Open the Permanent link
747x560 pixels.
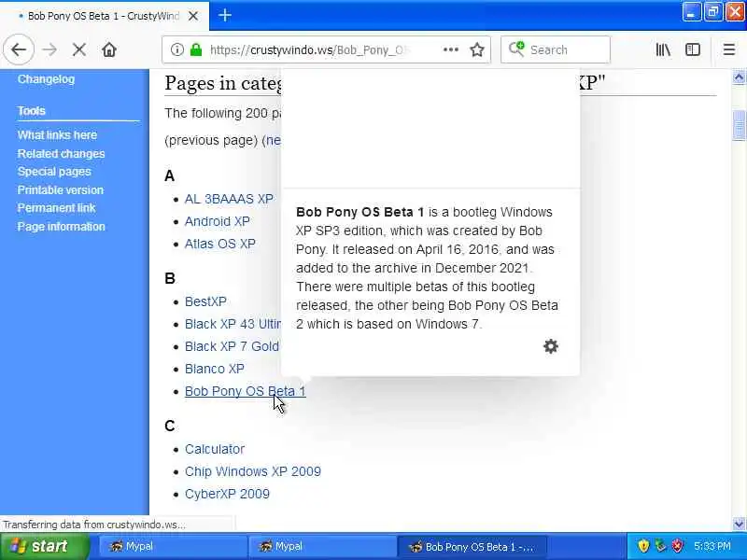(x=57, y=208)
